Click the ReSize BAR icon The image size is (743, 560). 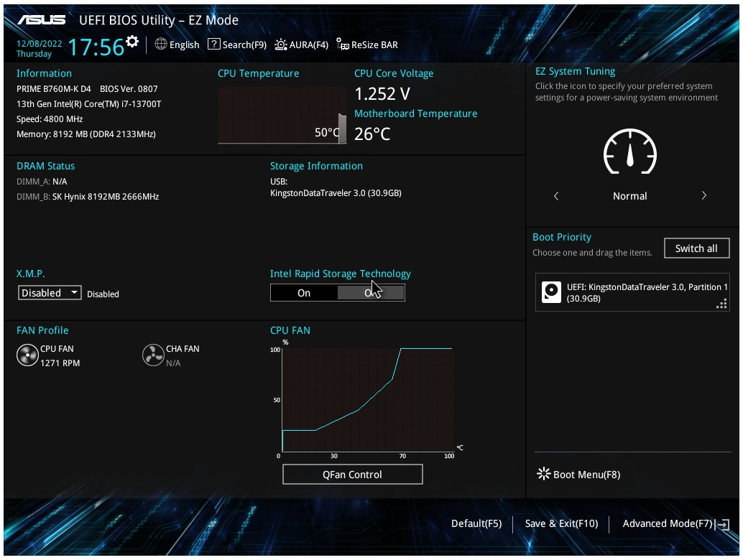(343, 44)
